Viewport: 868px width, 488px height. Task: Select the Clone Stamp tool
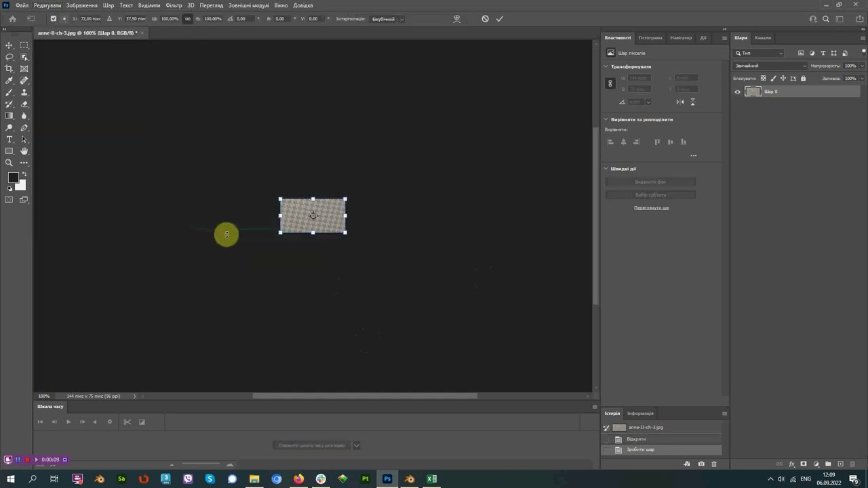(x=24, y=92)
